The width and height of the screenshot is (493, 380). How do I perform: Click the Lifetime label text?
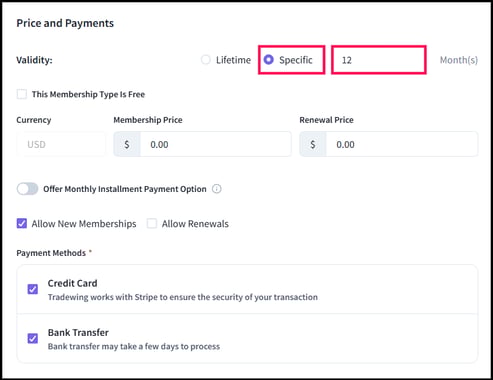pos(233,60)
